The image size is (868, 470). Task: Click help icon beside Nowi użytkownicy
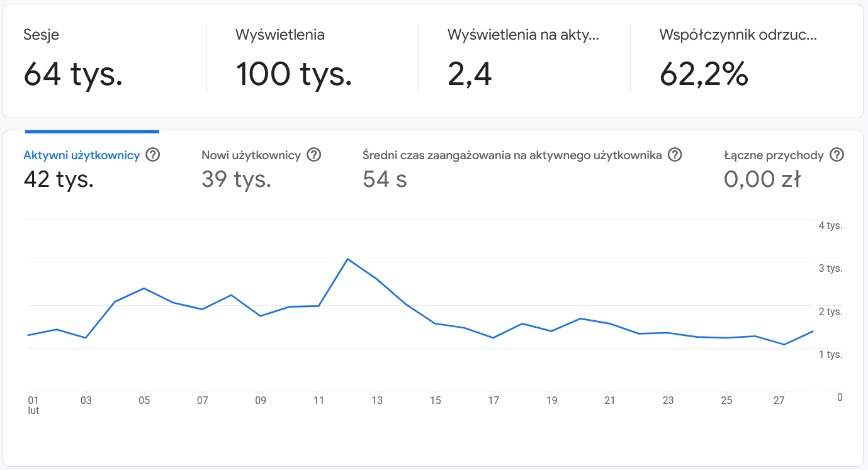click(x=313, y=155)
